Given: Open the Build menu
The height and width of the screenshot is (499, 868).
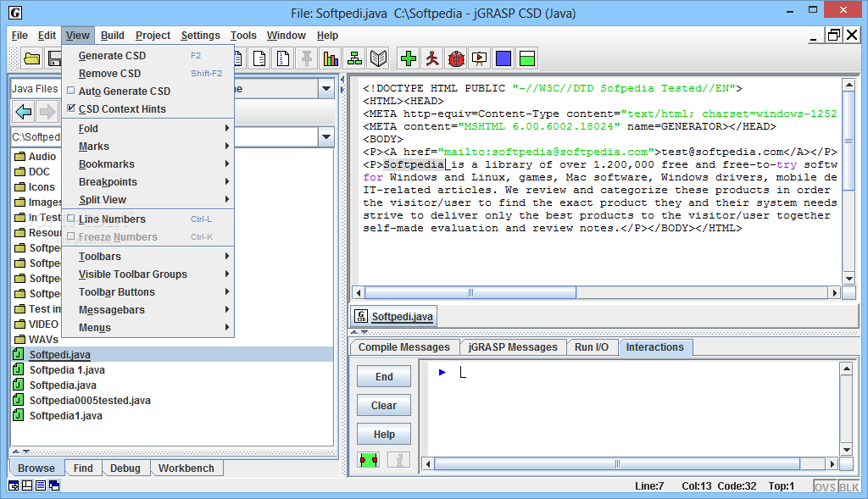Looking at the screenshot, I should tap(113, 36).
